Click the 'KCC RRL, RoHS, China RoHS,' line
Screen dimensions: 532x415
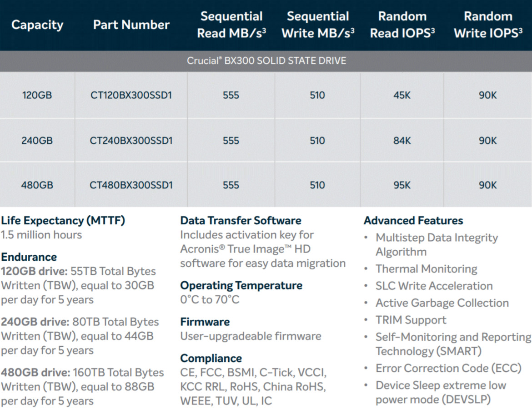point(253,387)
